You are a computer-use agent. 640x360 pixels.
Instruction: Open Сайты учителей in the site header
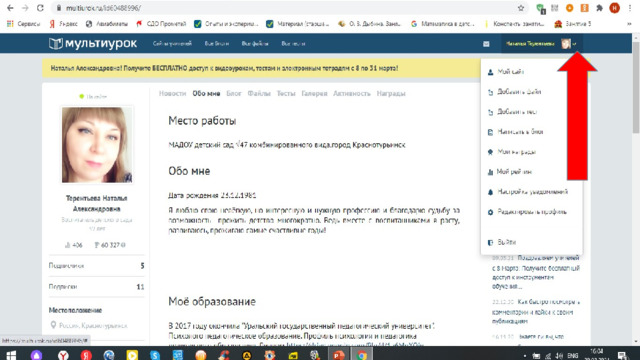pos(172,44)
